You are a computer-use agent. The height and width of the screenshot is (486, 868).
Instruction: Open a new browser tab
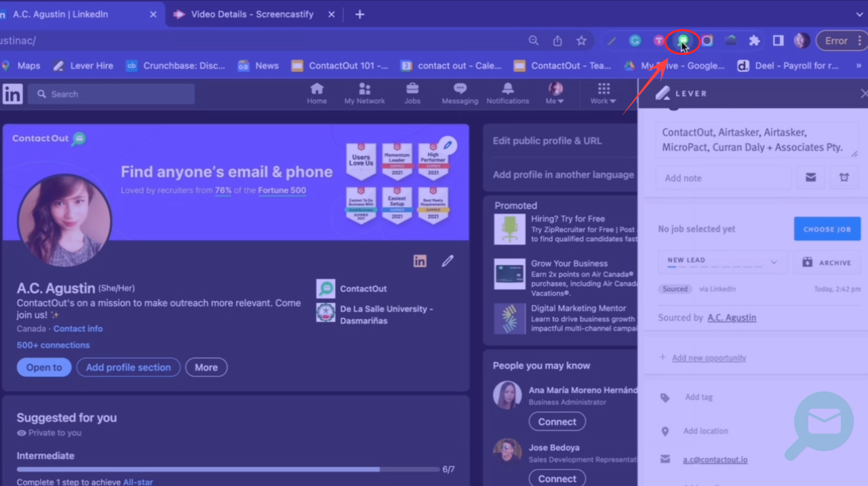359,14
